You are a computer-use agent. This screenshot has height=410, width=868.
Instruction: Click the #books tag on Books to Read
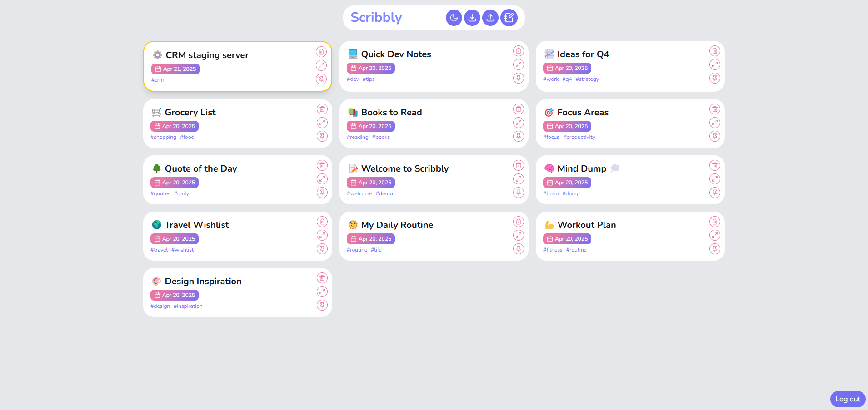coord(381,137)
